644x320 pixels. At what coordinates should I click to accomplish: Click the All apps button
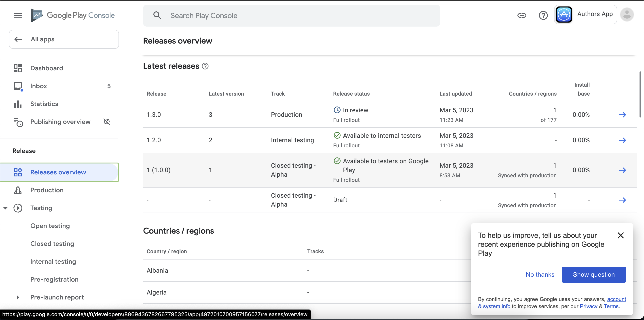(x=64, y=39)
